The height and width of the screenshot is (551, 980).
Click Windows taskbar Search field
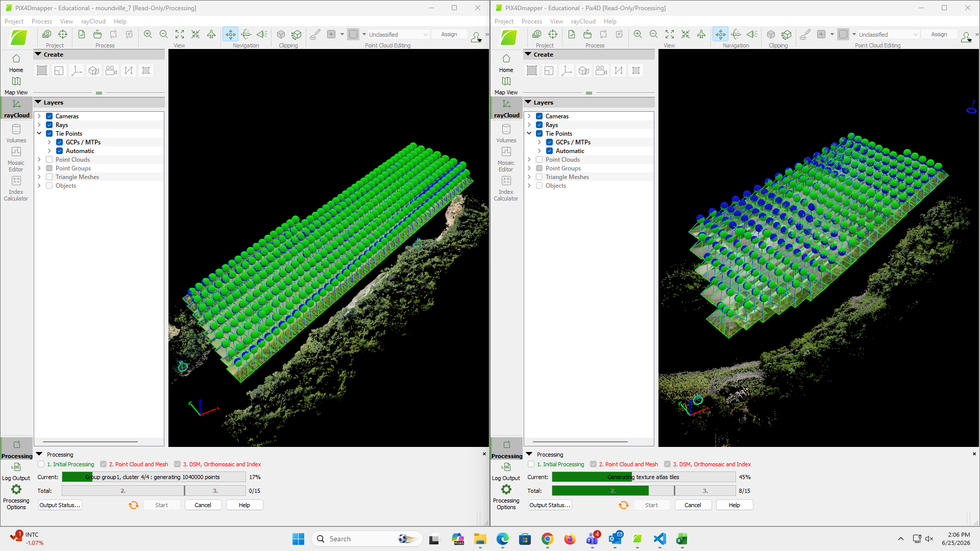tap(366, 539)
